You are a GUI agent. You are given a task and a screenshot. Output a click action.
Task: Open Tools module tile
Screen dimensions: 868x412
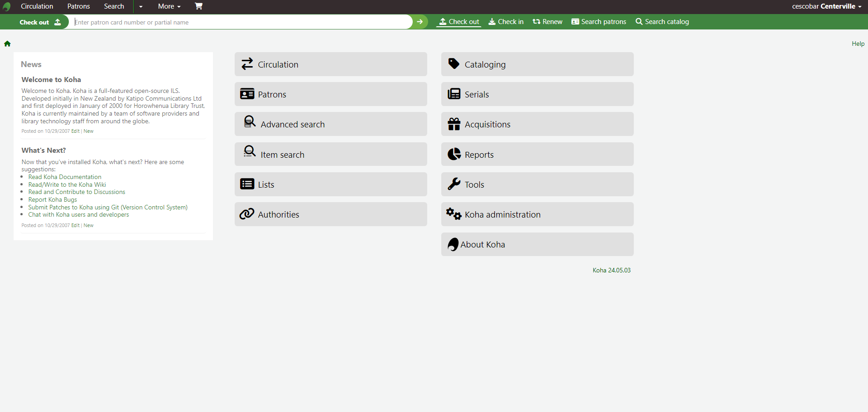537,184
